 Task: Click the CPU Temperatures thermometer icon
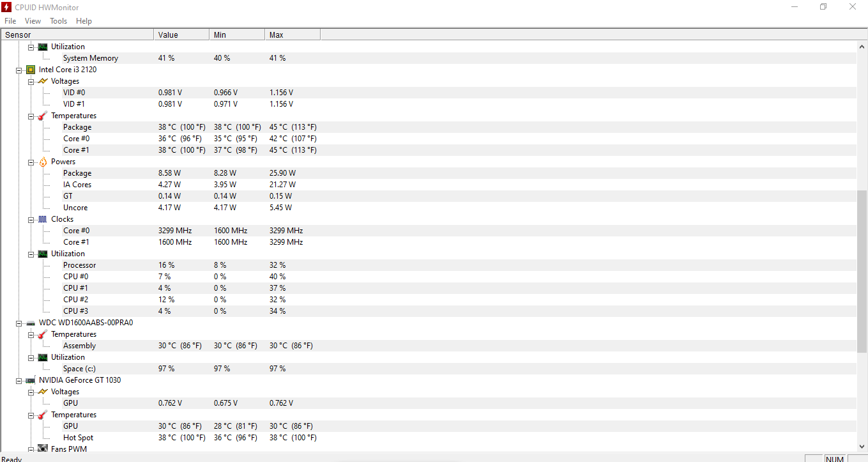tap(43, 116)
